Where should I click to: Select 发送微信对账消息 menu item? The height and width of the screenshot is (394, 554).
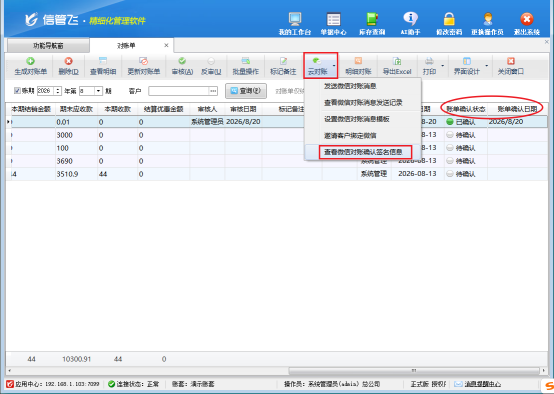pos(363,86)
